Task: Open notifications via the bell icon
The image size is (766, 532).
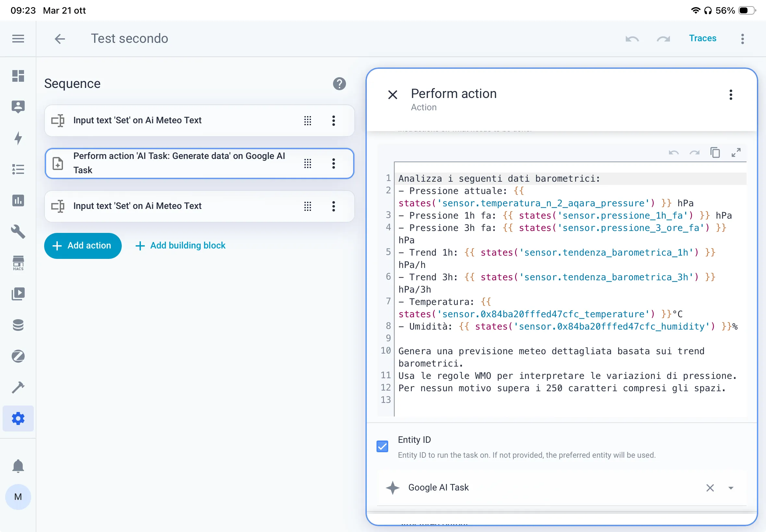Action: 18,466
